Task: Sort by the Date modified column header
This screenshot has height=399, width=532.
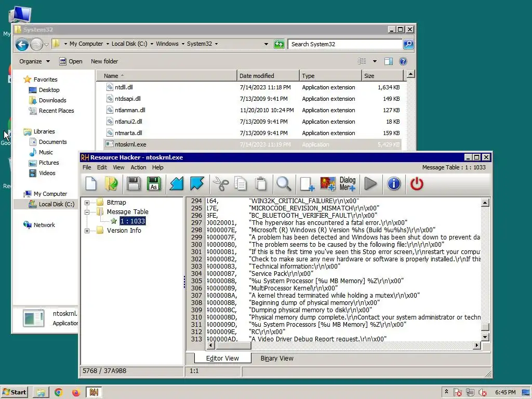Action: click(268, 76)
